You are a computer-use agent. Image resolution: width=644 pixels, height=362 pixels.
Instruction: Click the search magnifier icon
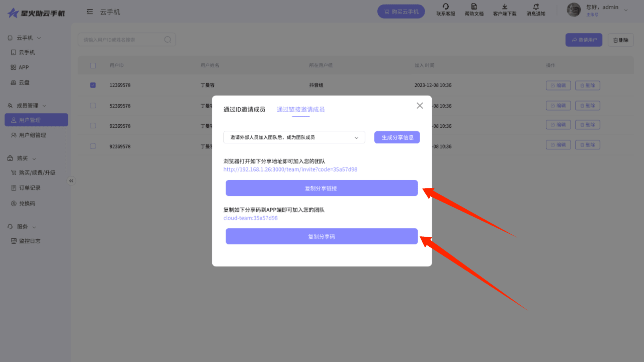click(168, 40)
